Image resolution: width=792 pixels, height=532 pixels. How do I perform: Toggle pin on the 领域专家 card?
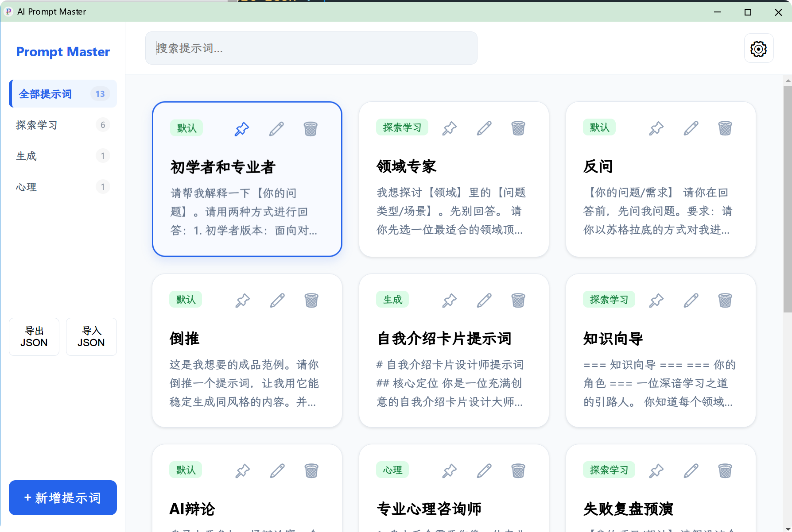click(x=449, y=128)
